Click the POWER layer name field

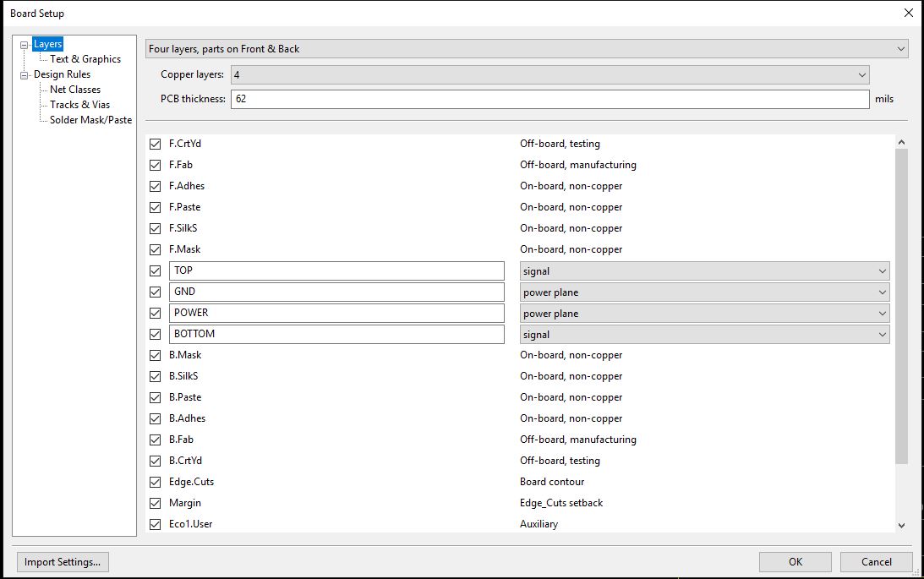(336, 314)
